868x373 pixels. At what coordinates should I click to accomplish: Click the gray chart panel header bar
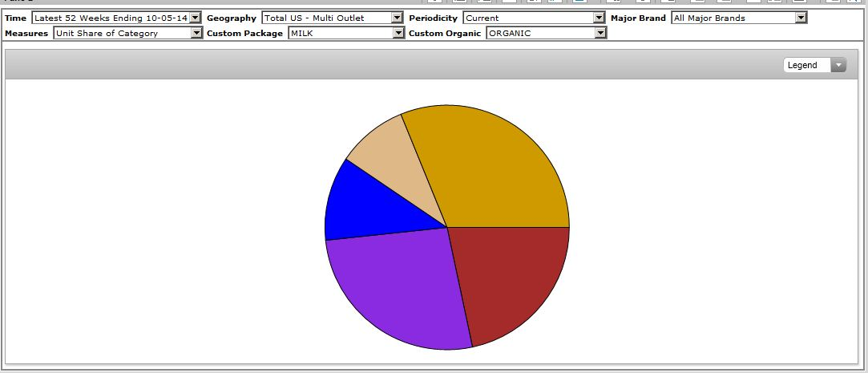(x=401, y=65)
